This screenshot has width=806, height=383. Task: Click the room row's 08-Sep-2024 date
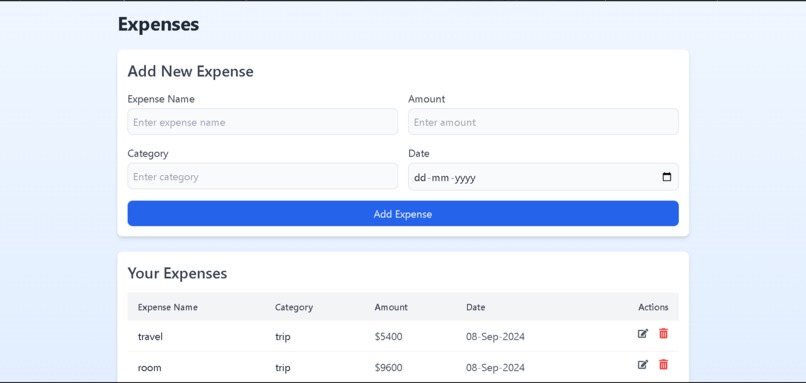[x=496, y=368]
